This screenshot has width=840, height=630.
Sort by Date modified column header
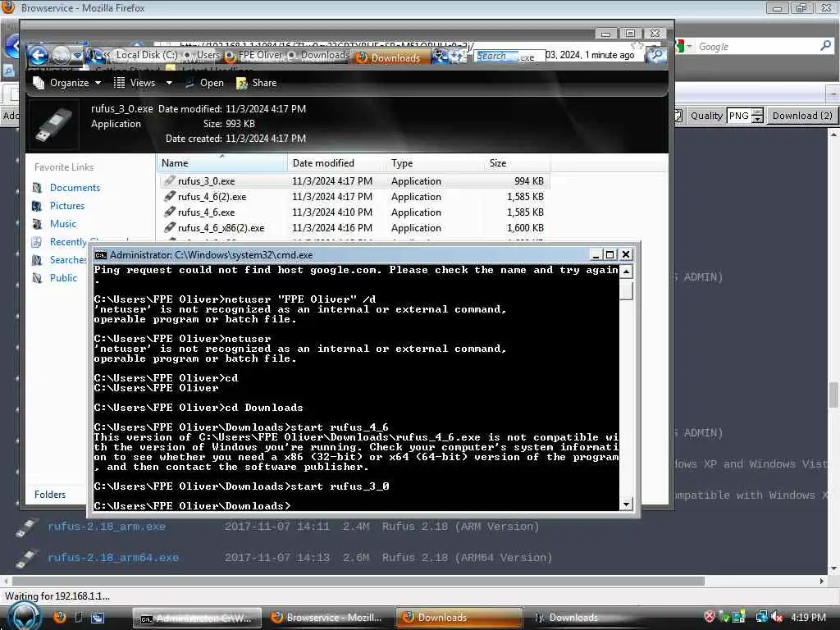tap(336, 163)
